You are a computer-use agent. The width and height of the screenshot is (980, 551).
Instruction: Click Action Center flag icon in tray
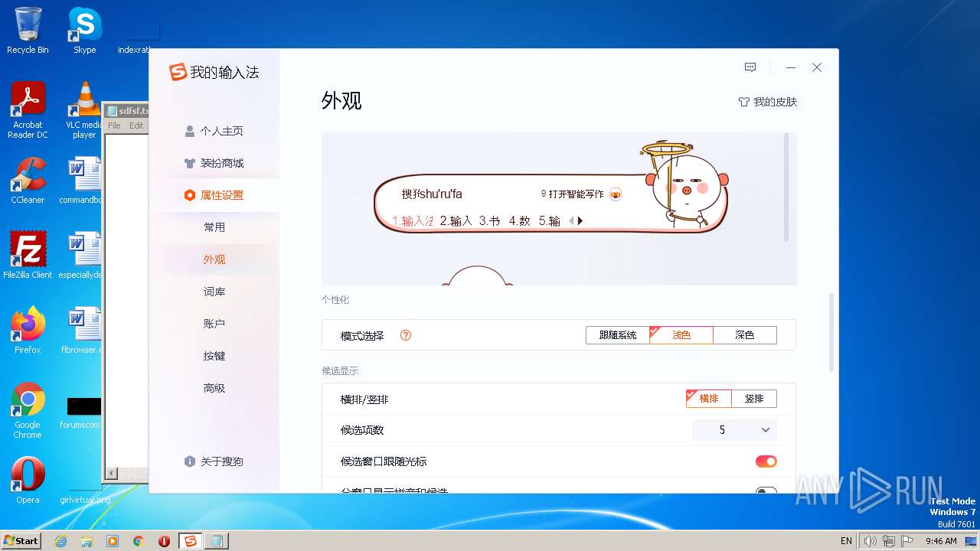pyautogui.click(x=907, y=541)
